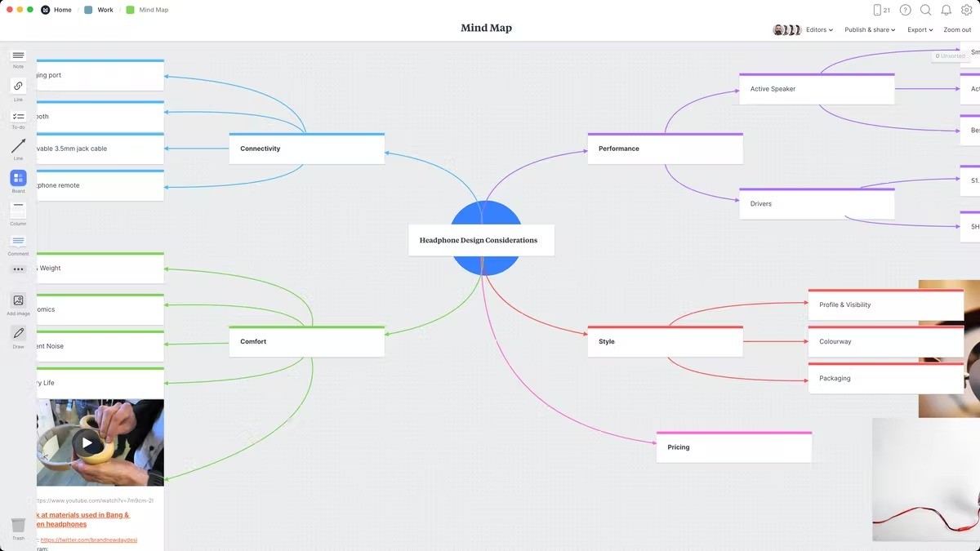The image size is (980, 551).
Task: Select the Style card
Action: pyautogui.click(x=665, y=341)
